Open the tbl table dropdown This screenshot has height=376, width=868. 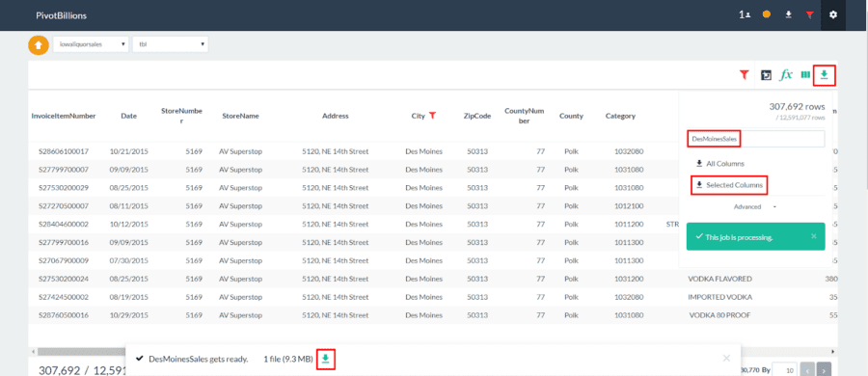click(x=170, y=44)
